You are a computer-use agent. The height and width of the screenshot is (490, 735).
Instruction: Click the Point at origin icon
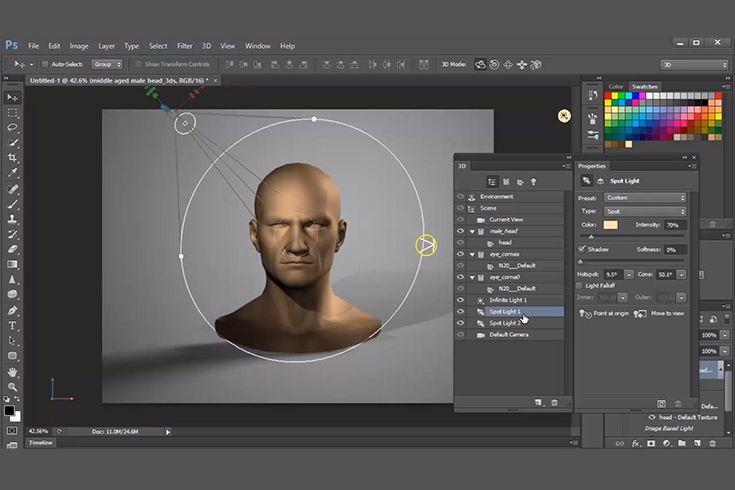pyautogui.click(x=586, y=313)
